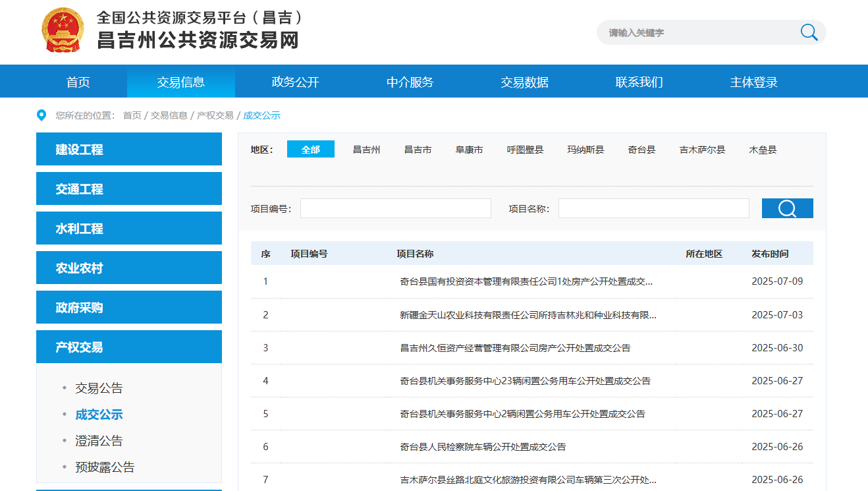This screenshot has width=868, height=491.
Task: Click the location pin icon in breadcrumb
Action: [x=41, y=115]
